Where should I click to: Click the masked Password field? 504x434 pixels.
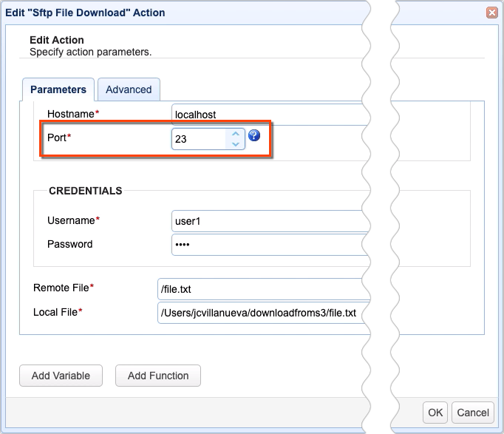click(x=266, y=245)
